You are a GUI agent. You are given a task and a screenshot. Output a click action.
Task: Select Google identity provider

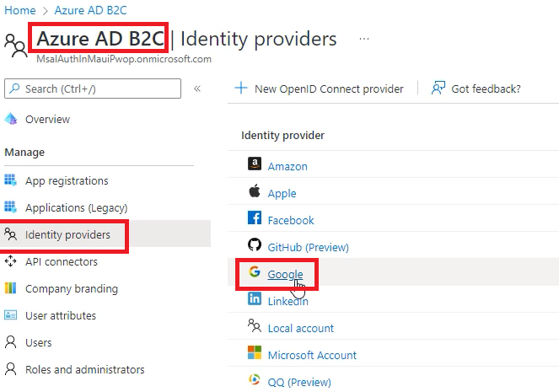pyautogui.click(x=285, y=275)
